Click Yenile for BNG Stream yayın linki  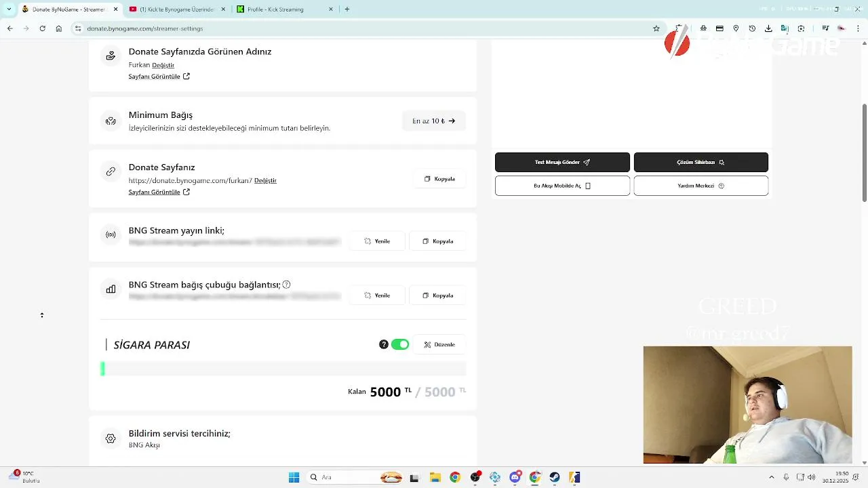click(x=377, y=241)
